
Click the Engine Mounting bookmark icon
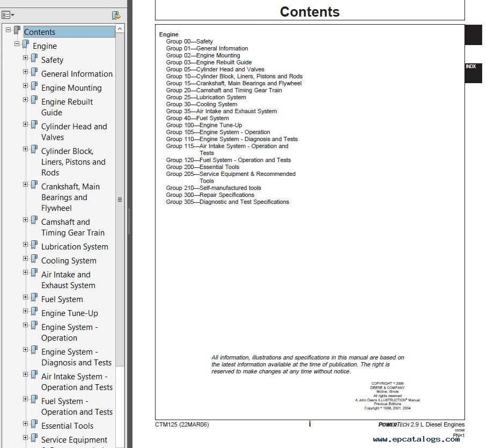tap(34, 86)
